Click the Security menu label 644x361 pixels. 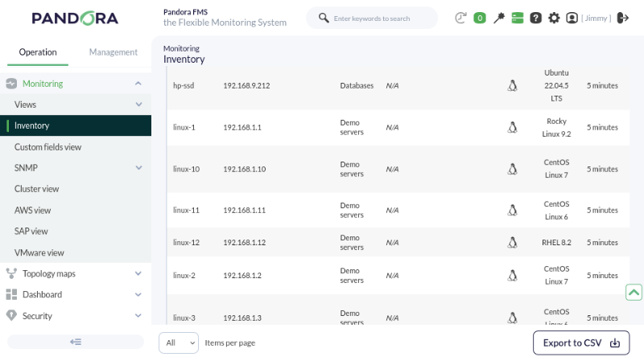coord(37,315)
